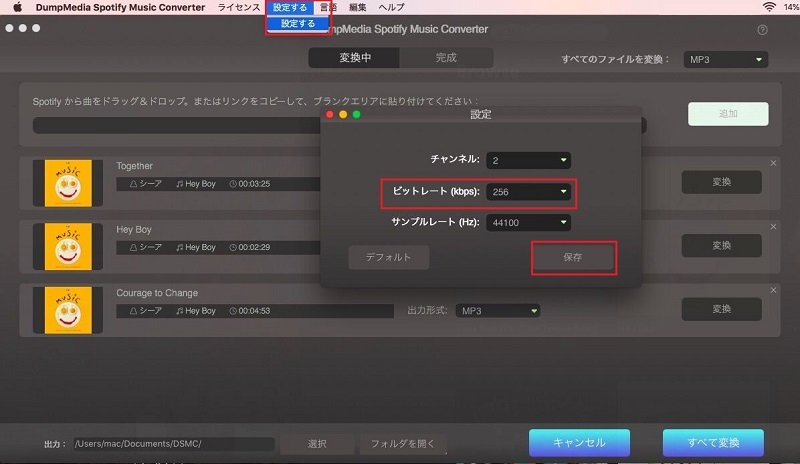Open DumpMedia Spotify Music Converter app menu
The width and height of the screenshot is (800, 464).
(120, 7)
